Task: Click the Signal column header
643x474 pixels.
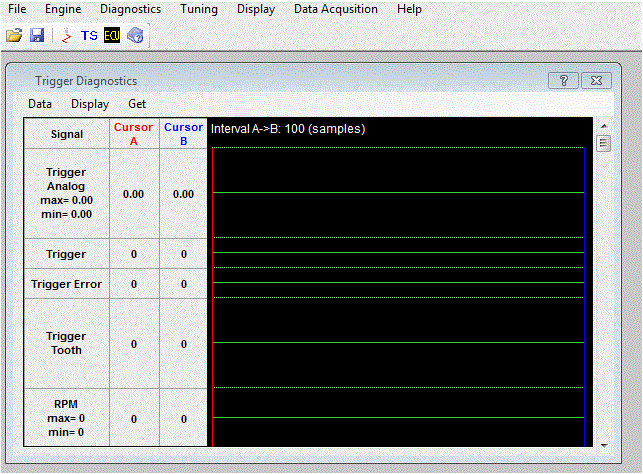Action: point(67,134)
